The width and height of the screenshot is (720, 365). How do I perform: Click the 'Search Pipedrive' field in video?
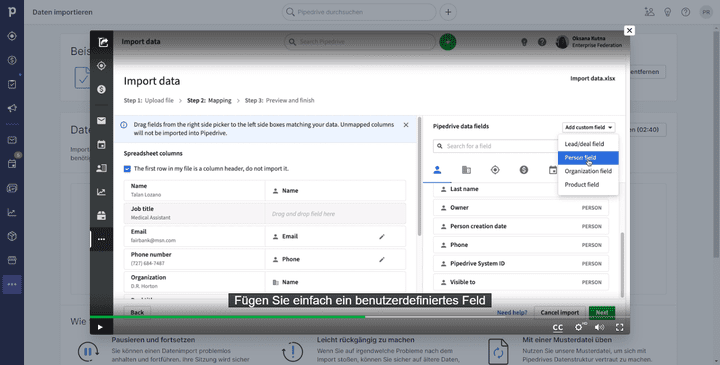click(360, 42)
